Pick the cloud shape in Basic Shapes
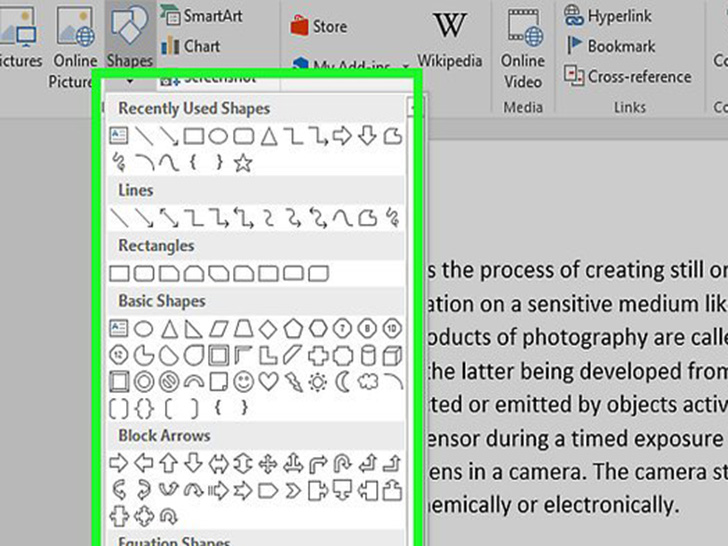This screenshot has height=546, width=728. tap(367, 381)
